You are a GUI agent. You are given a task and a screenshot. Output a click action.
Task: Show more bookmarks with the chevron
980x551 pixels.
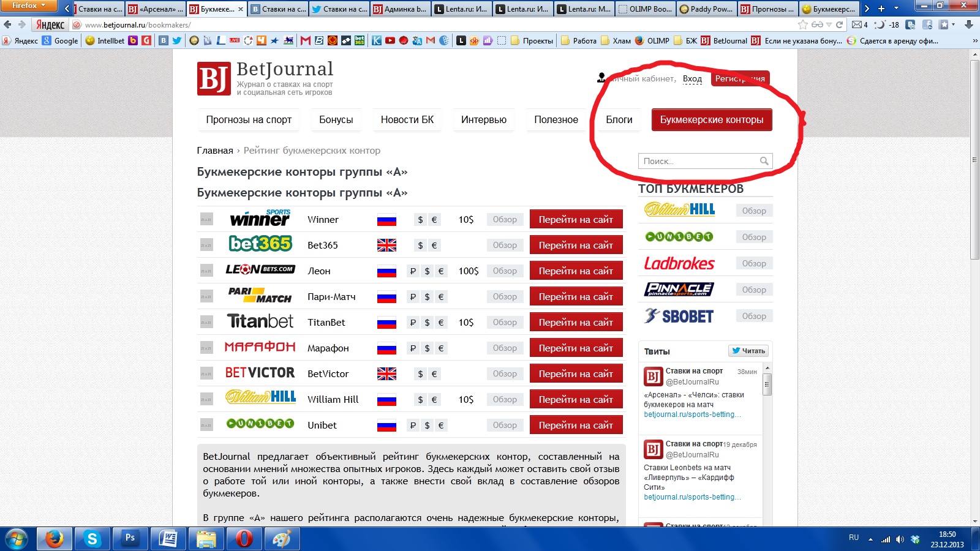click(x=974, y=40)
